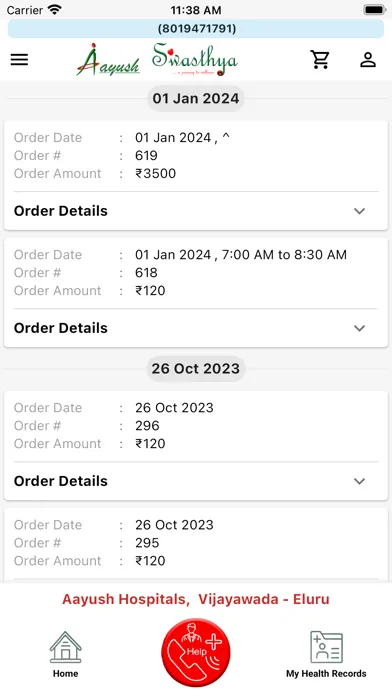This screenshot has width=392, height=696.
Task: Open My Health Records folder icon
Action: point(326,648)
